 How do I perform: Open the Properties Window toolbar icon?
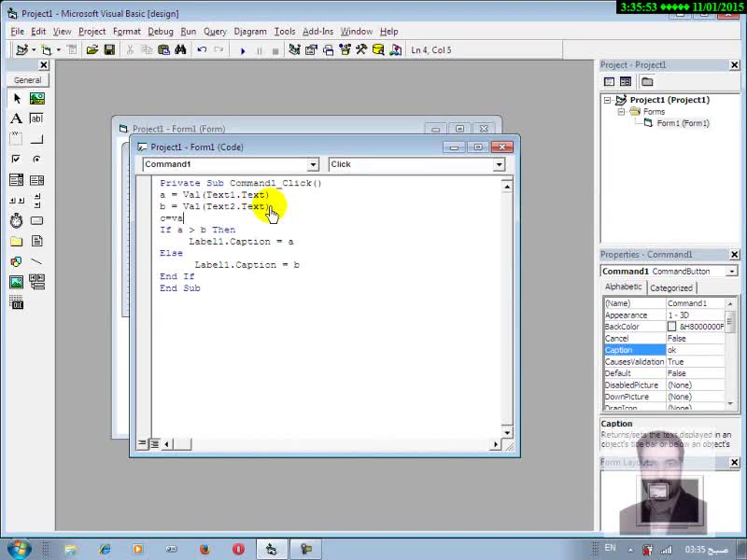pyautogui.click(x=311, y=49)
